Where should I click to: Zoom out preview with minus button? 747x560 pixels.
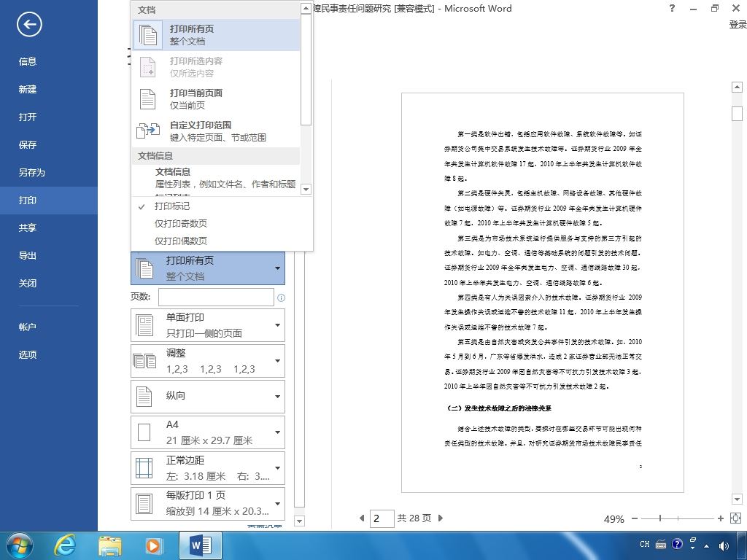pyautogui.click(x=635, y=518)
